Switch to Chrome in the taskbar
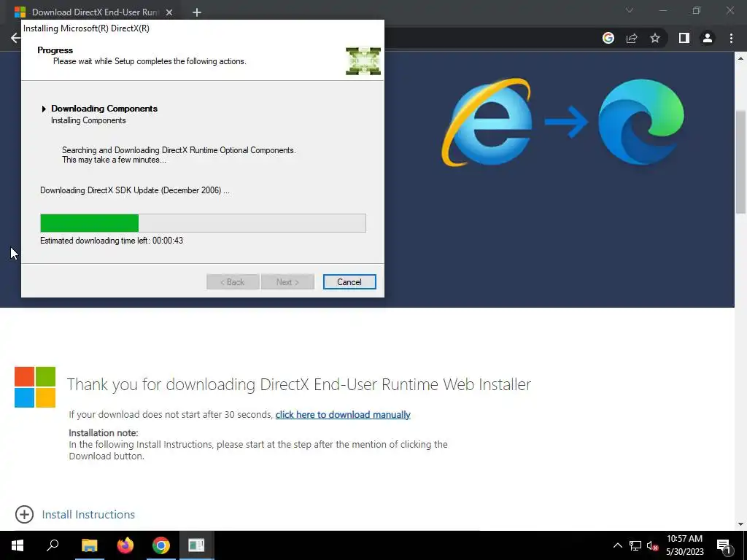This screenshot has height=560, width=747. click(x=161, y=545)
